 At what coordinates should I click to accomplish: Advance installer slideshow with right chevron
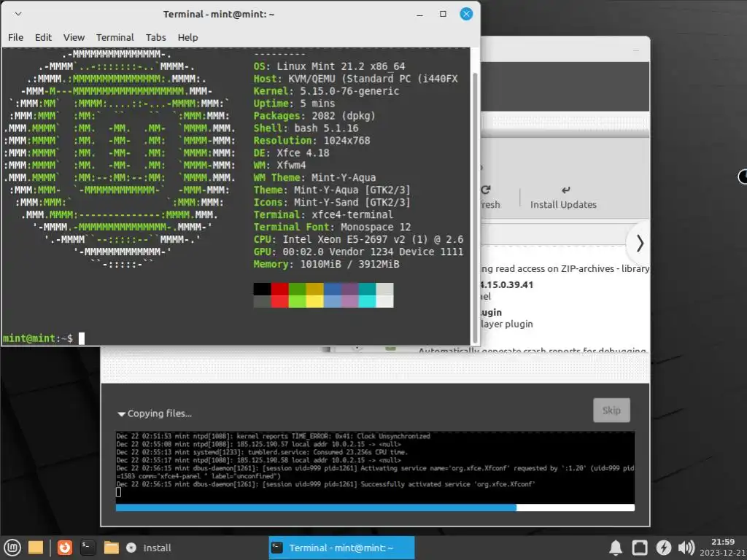tap(639, 244)
